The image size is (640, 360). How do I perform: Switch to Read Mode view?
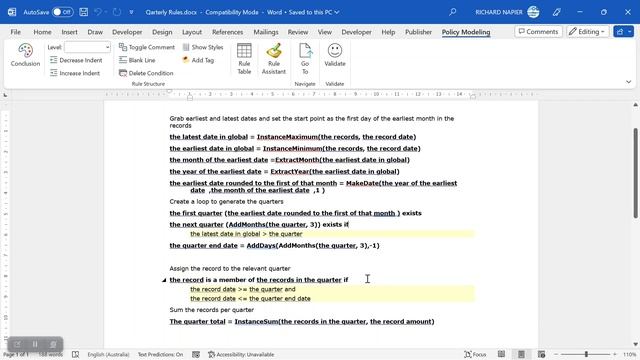coord(501,354)
